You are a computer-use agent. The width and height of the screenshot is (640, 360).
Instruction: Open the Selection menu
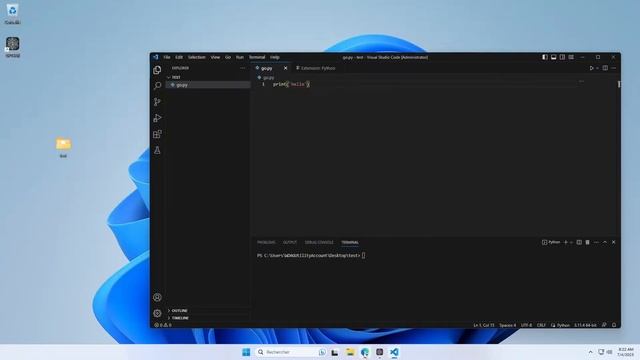pyautogui.click(x=197, y=57)
